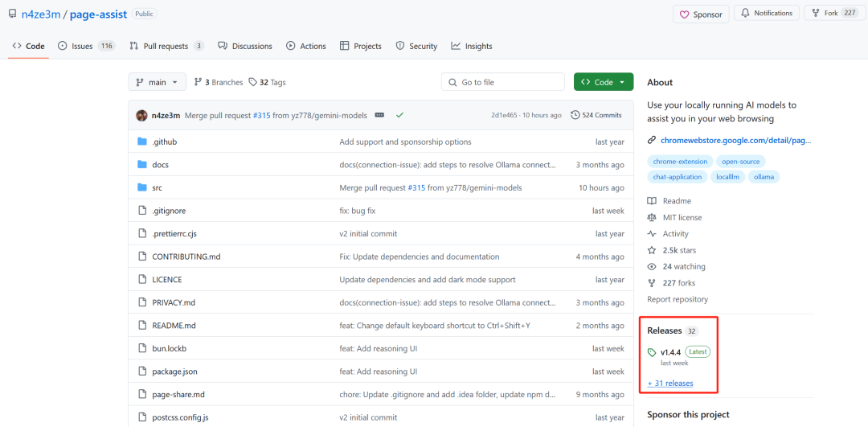Open the Issues tab
Viewport: 868px width, 427px height.
click(x=86, y=46)
